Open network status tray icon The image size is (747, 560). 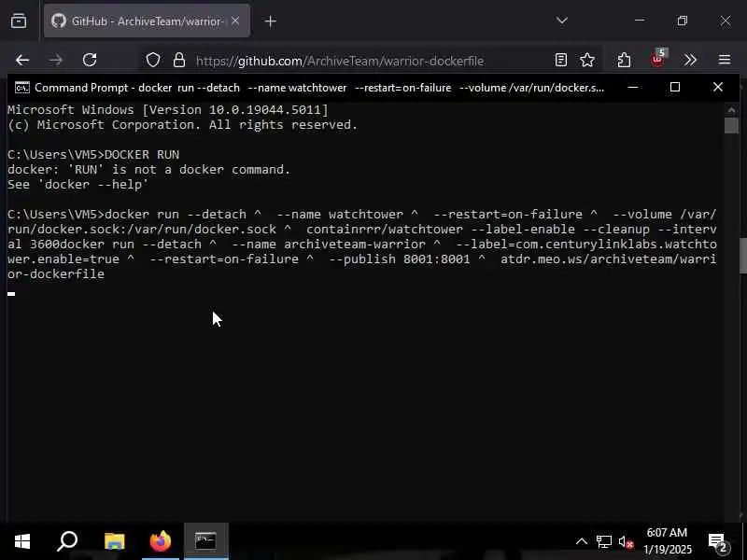603,541
